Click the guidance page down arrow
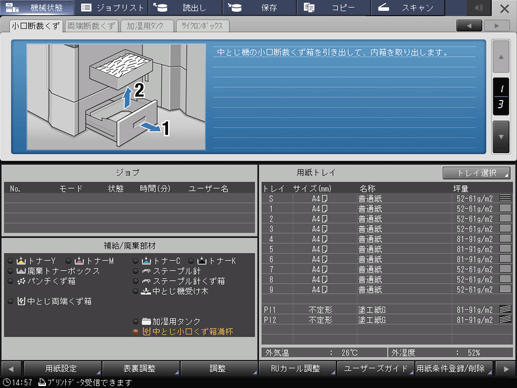This screenshot has width=517, height=388. [x=501, y=137]
